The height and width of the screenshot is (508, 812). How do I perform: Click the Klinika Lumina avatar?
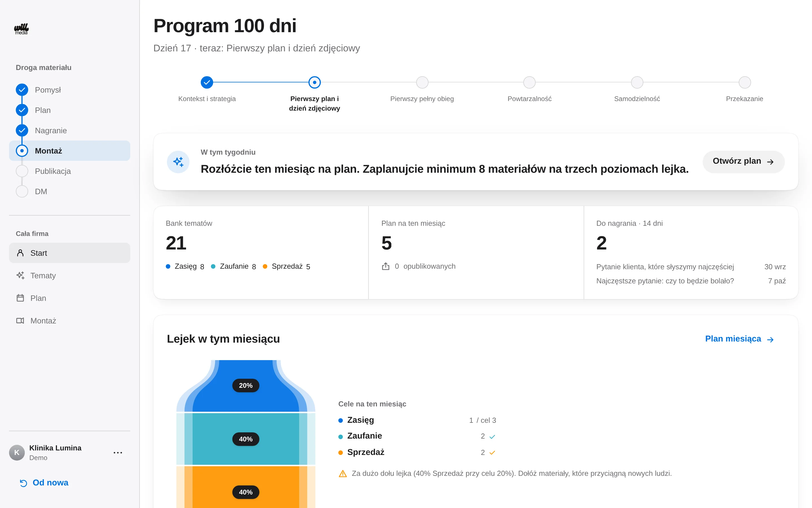(17, 453)
